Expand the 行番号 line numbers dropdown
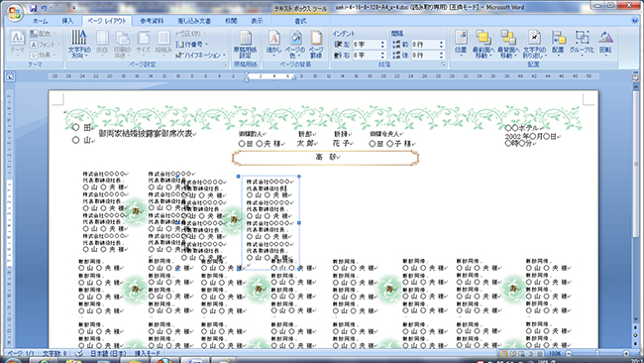644x363 pixels. (192, 44)
